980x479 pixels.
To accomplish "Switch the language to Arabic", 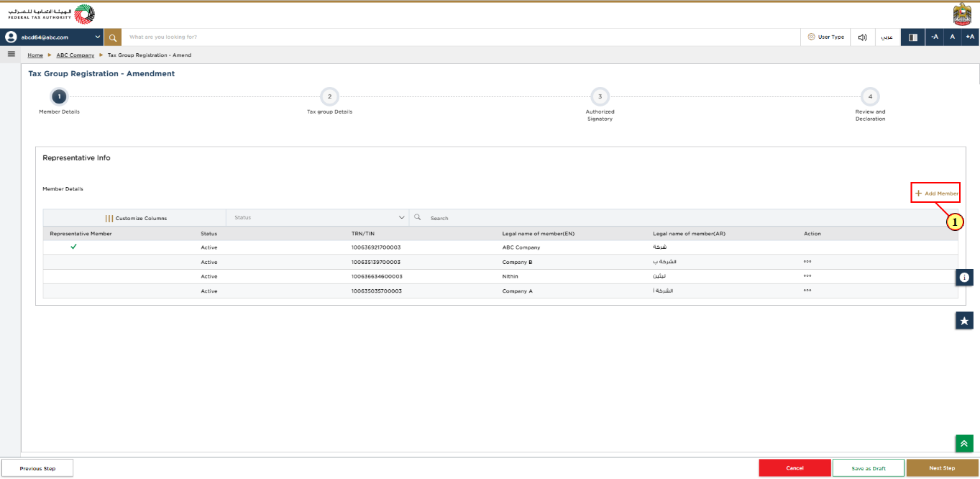I will (888, 37).
